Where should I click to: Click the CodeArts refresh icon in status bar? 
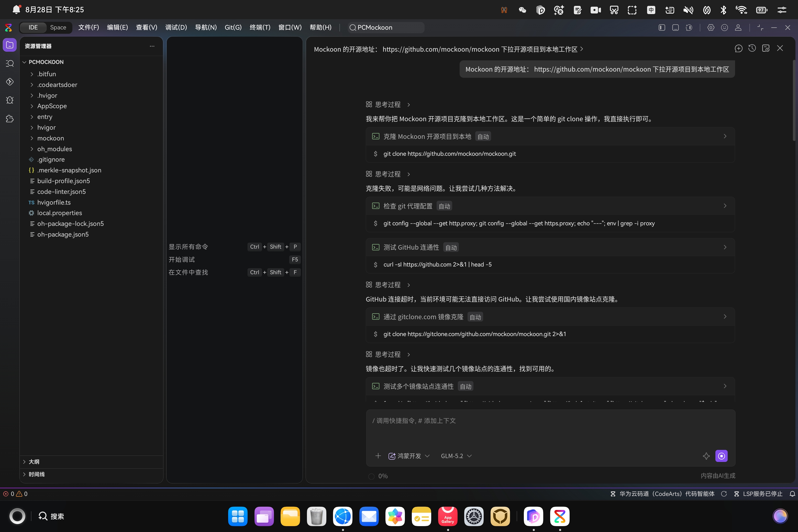(x=724, y=494)
